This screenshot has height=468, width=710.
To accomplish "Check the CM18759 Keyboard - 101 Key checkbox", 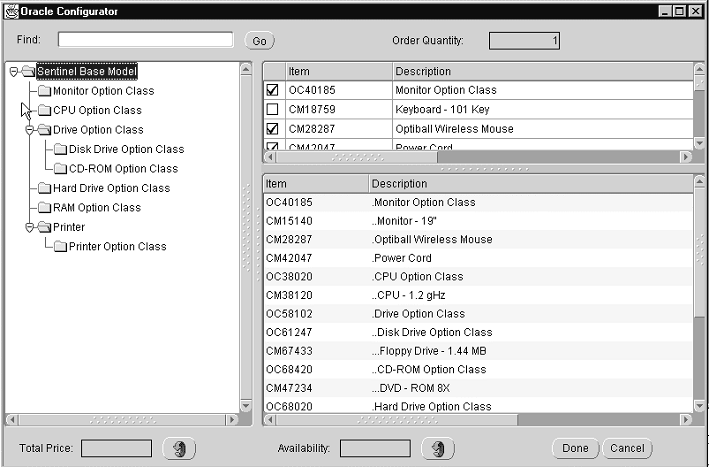I will [272, 110].
